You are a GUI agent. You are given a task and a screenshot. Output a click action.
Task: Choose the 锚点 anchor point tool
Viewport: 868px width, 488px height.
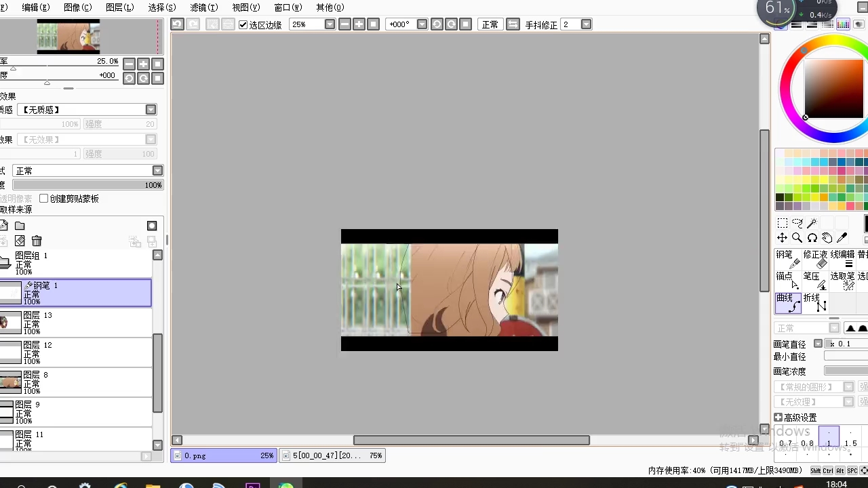point(788,281)
